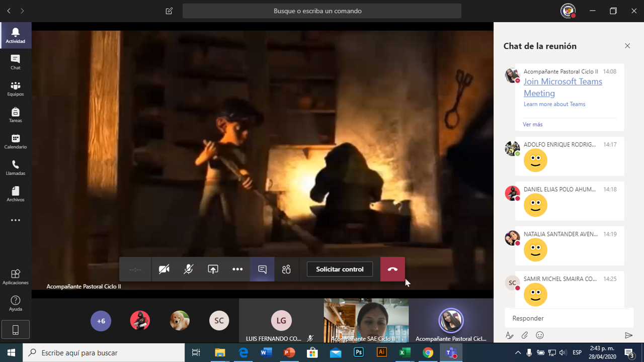
Task: Click Learn more about Teams link
Action: point(554,104)
